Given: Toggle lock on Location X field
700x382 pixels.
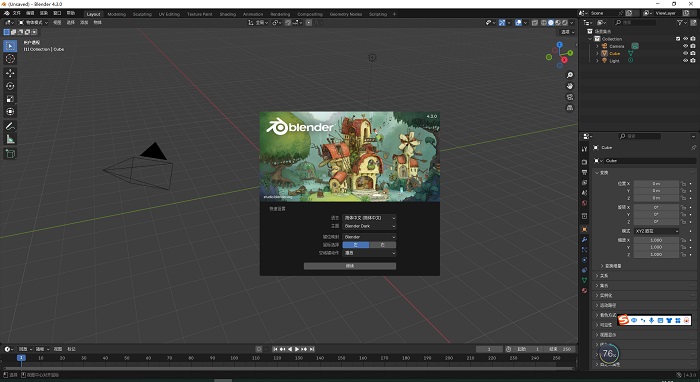Looking at the screenshot, I should [x=683, y=183].
